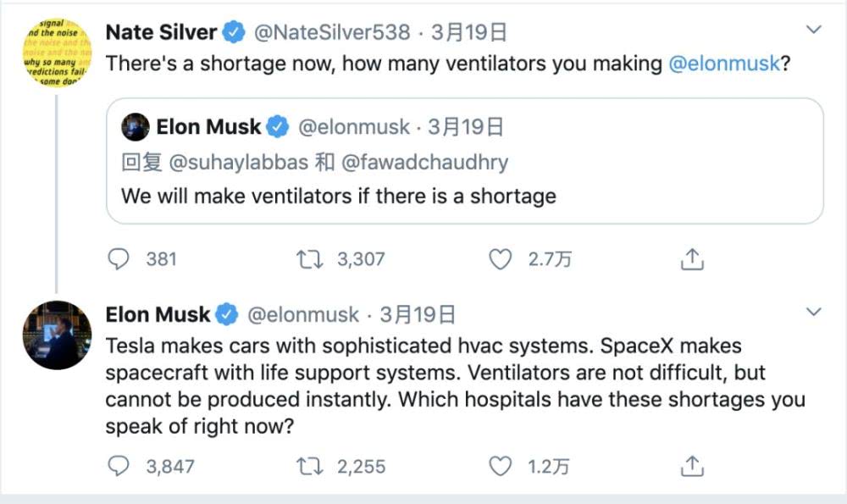Like Nate Silver's tweet
Viewport: 847px width, 504px height.
(x=501, y=259)
